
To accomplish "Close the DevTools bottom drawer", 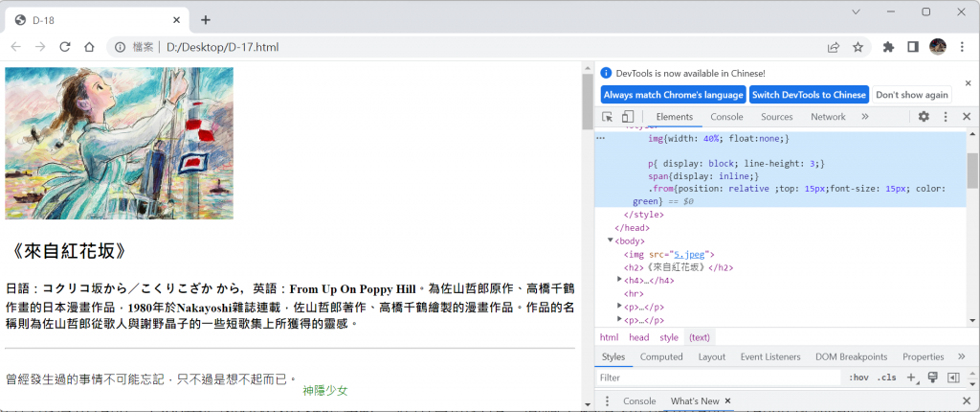I will (967, 401).
